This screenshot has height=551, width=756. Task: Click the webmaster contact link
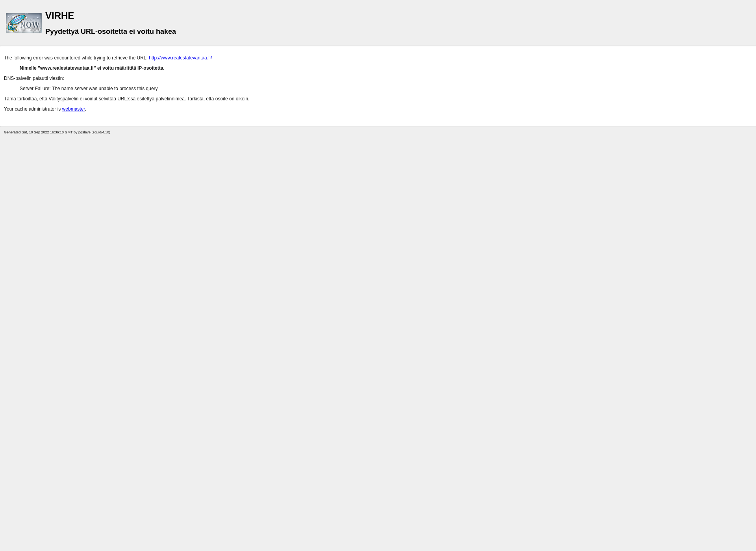[73, 109]
